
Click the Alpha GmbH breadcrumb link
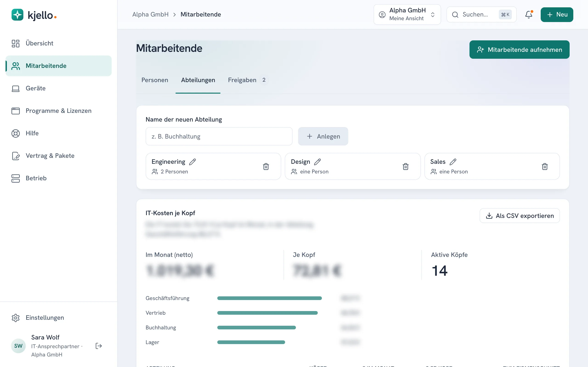[x=150, y=14]
